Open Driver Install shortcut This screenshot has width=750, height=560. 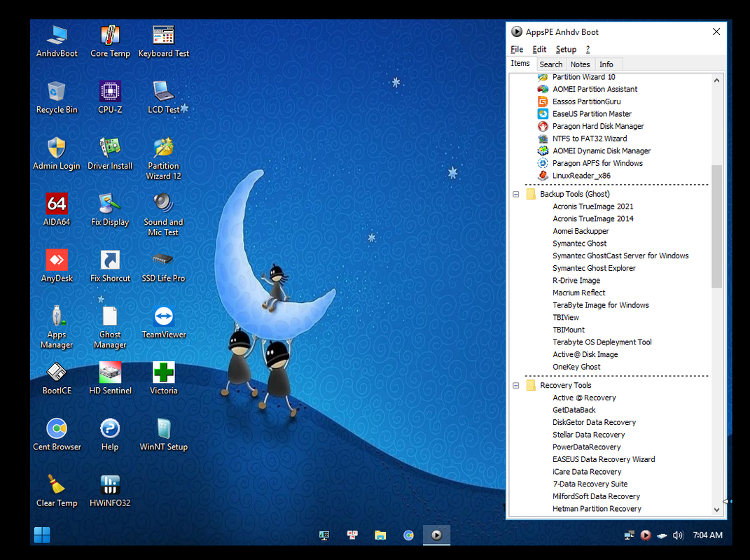110,153
